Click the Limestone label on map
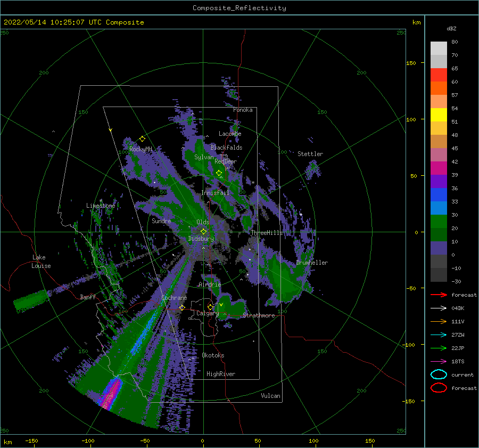Screen dimensions: 479x448 pos(101,206)
